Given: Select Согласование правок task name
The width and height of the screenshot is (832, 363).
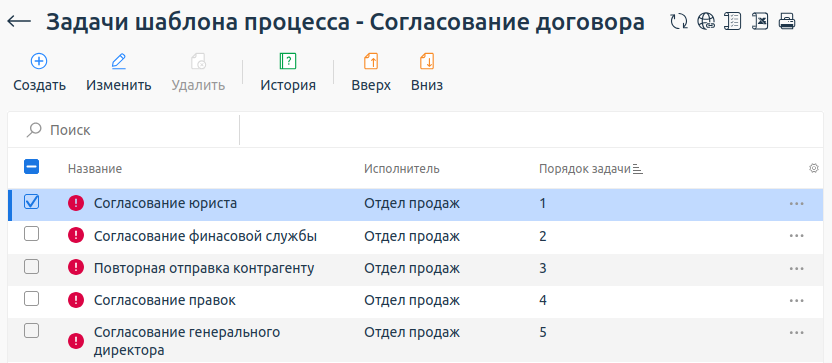Looking at the screenshot, I should click(165, 300).
